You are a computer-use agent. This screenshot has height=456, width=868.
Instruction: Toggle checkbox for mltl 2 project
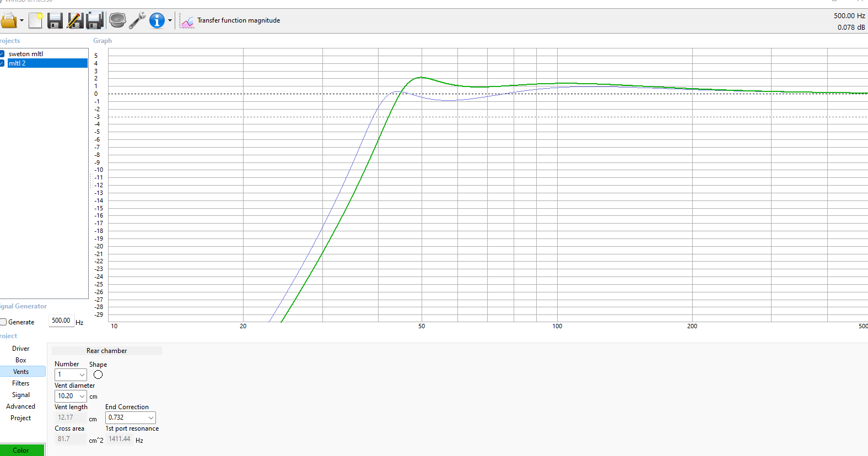click(2, 63)
